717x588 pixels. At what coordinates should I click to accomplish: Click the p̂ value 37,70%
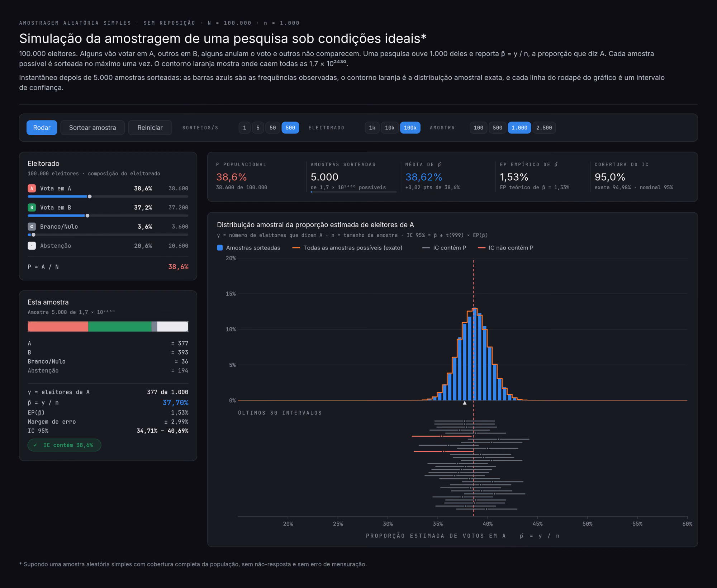[175, 403]
